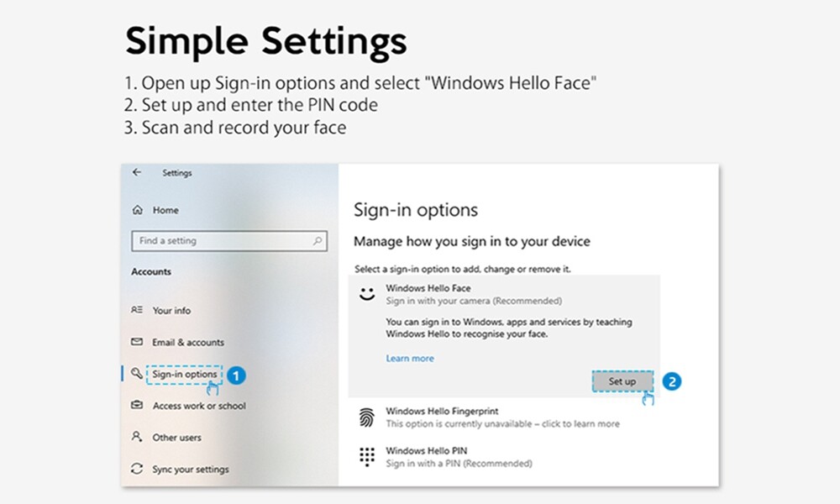This screenshot has width=840, height=504.
Task: Click the Home house icon
Action: click(x=138, y=210)
